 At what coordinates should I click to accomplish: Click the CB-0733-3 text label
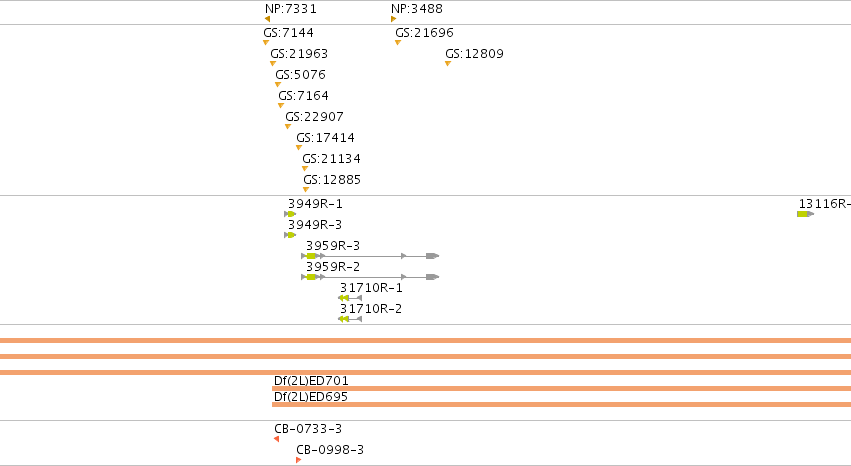[x=308, y=429]
